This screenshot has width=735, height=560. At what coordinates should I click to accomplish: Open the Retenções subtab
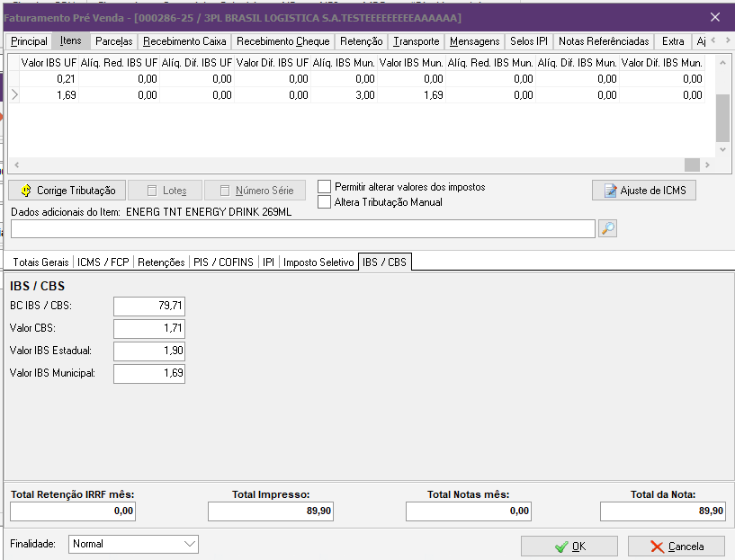coord(161,262)
